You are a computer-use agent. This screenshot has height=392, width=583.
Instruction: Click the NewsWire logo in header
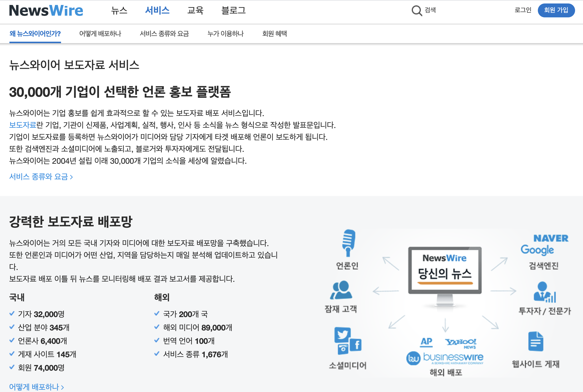click(46, 10)
